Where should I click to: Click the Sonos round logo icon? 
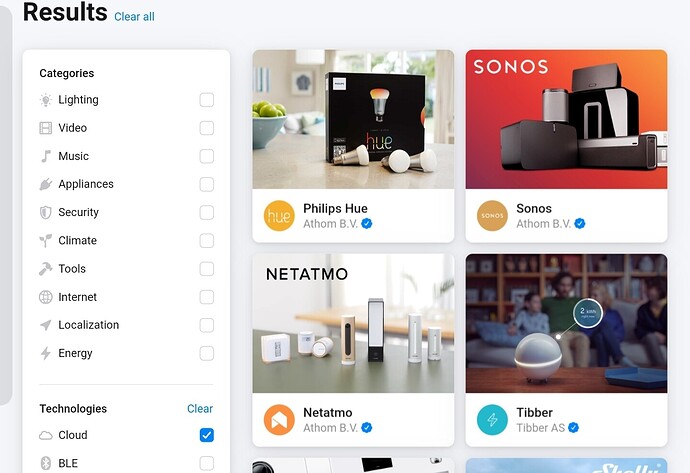(x=492, y=216)
